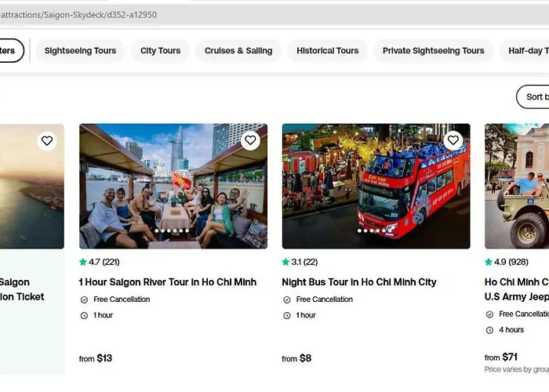Screen dimensions: 549x392
Task: Open the Night Bus Tour in Ho Chi Minh City
Action: click(x=359, y=282)
